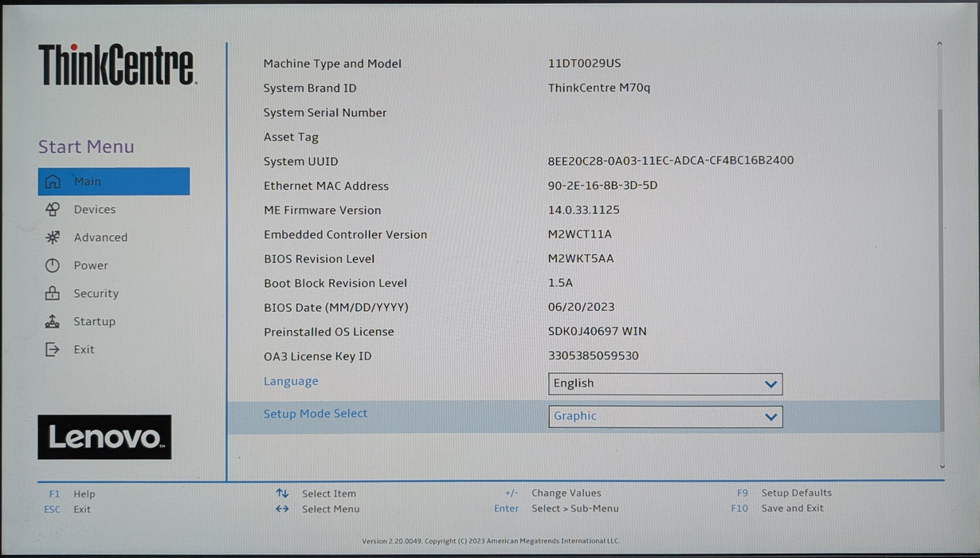Click the F10 Save and Exit shortcut

tap(778, 508)
